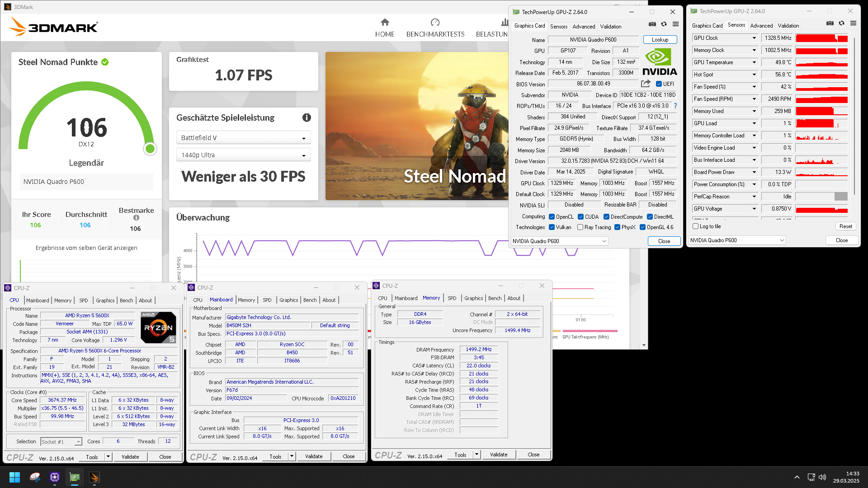Click the volume speaker tray icon
Image resolution: width=868 pixels, height=488 pixels.
coord(822,477)
